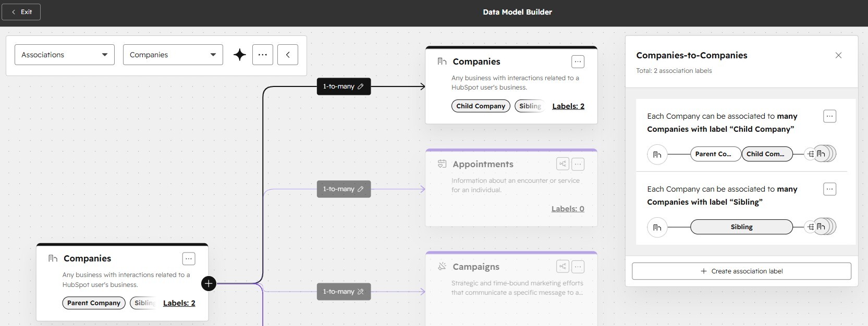Select the Sibling pill on source Companies card
Viewport: 868px width, 326px height.
tap(143, 303)
